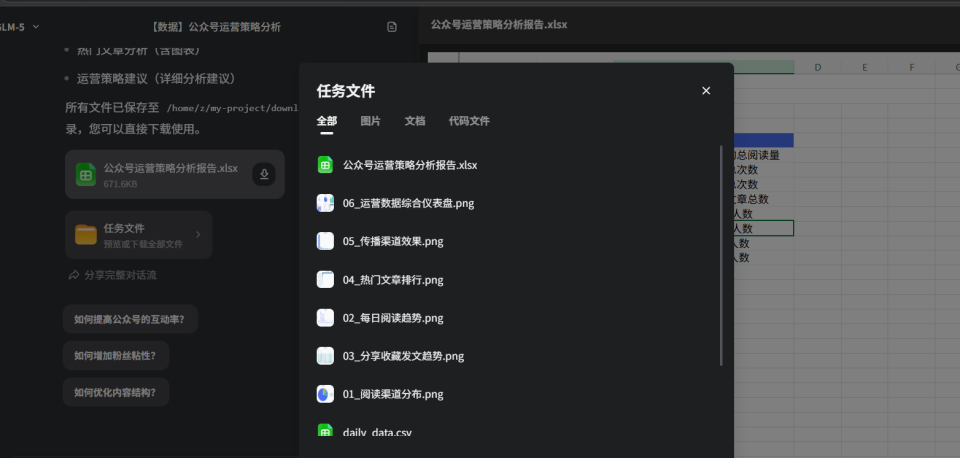Close the 任务文件 dialog
960x458 pixels.
coord(706,91)
